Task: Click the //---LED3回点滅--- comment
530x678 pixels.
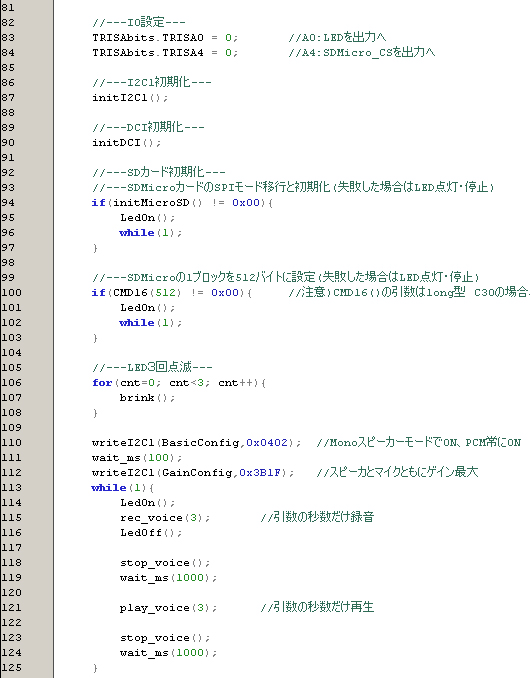Action: 152,368
